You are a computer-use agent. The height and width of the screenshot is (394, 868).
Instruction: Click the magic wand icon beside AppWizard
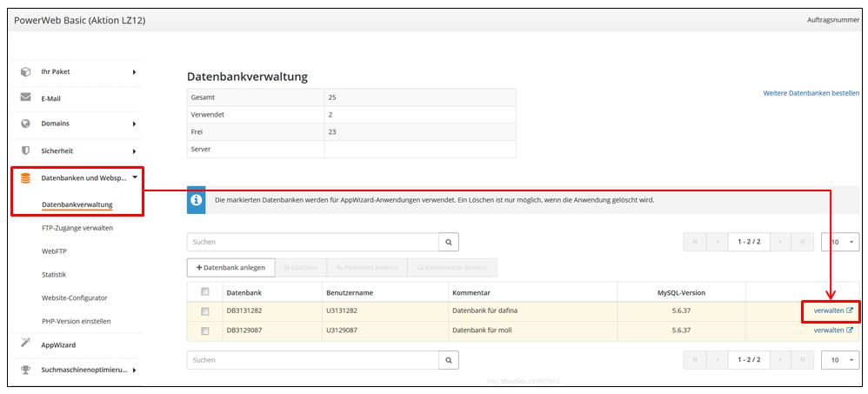click(25, 344)
